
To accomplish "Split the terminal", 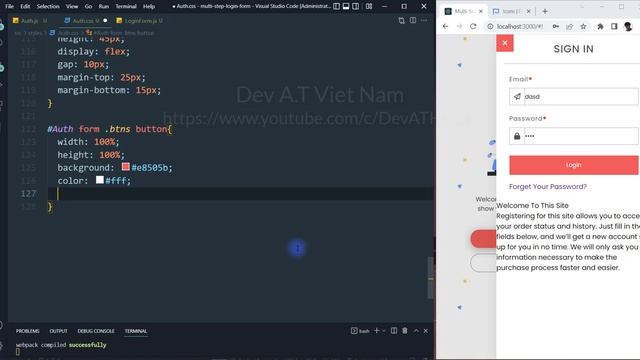I will (394, 331).
